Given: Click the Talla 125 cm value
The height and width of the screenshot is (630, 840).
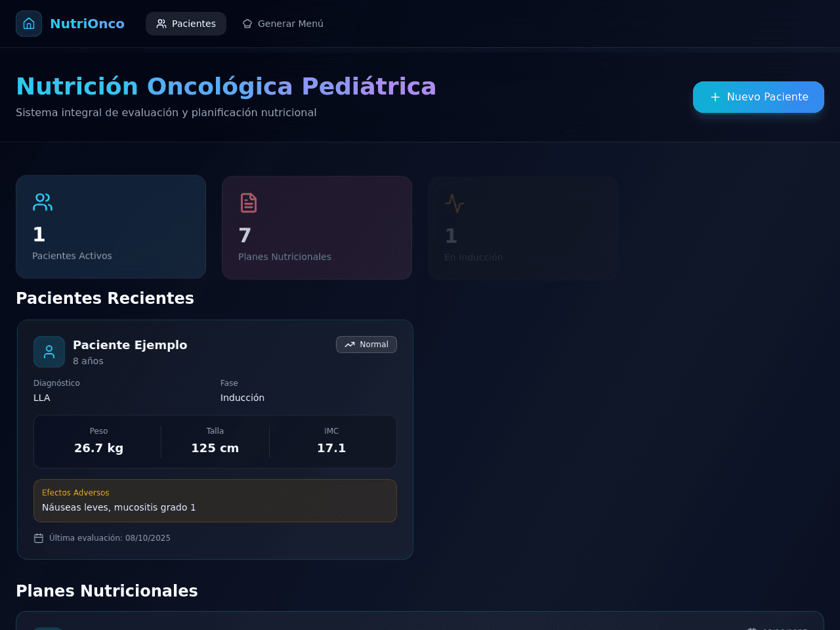Looking at the screenshot, I should [215, 448].
